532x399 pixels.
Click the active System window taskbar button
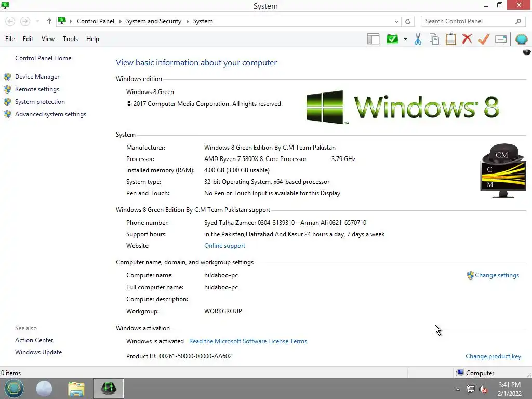[109, 389]
